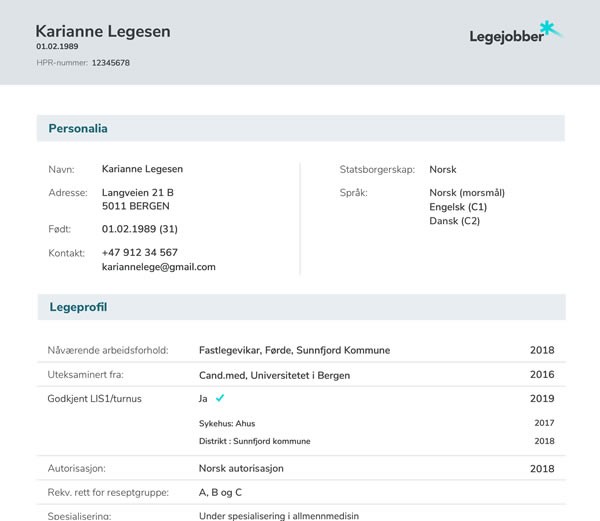Click the Fastlegevikar, Førde, Sunnfjord Kommune entry

(x=294, y=351)
